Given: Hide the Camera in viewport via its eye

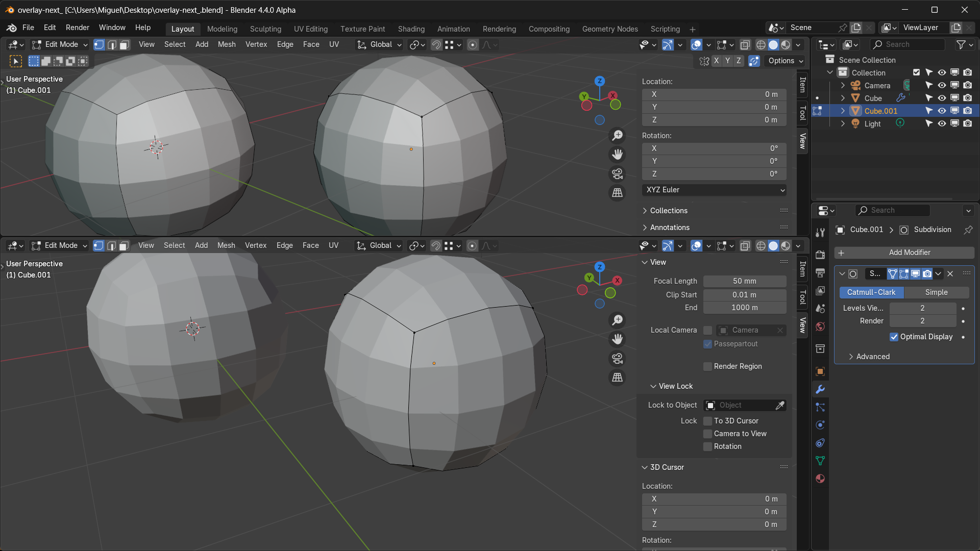Looking at the screenshot, I should 942,85.
